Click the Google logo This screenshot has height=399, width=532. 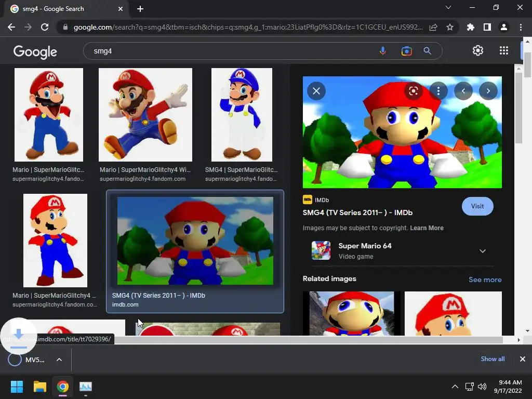click(35, 51)
